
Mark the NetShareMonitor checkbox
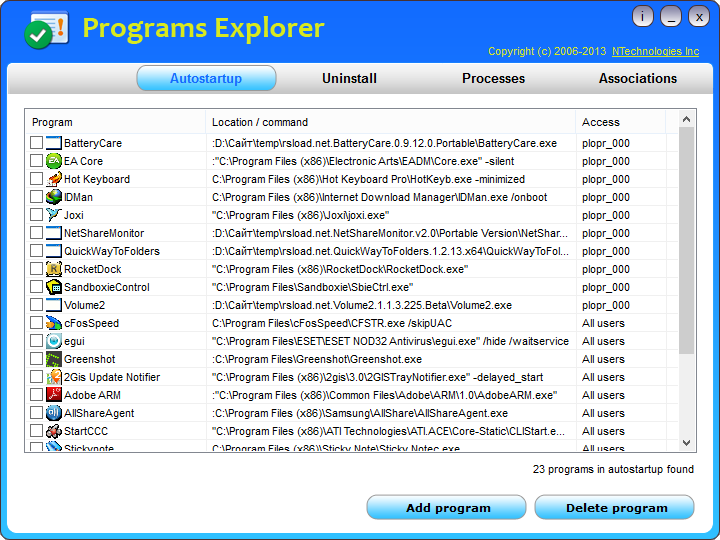(36, 233)
